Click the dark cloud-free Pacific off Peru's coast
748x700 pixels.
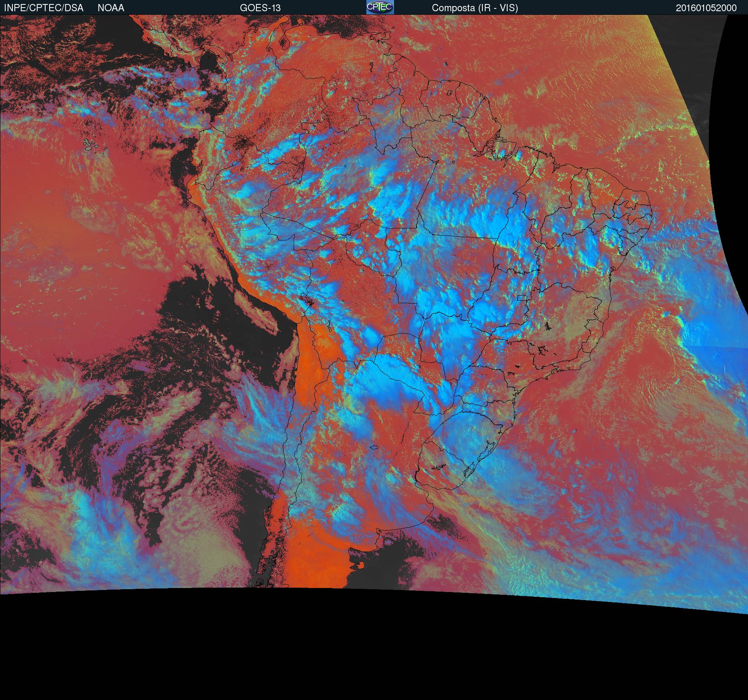(192, 304)
